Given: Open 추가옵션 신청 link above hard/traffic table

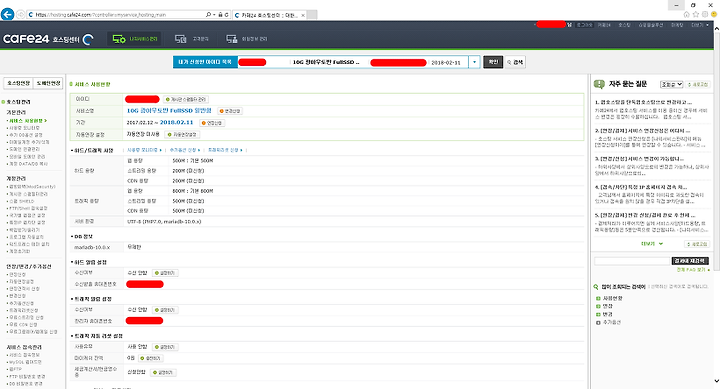Looking at the screenshot, I should coord(185,150).
